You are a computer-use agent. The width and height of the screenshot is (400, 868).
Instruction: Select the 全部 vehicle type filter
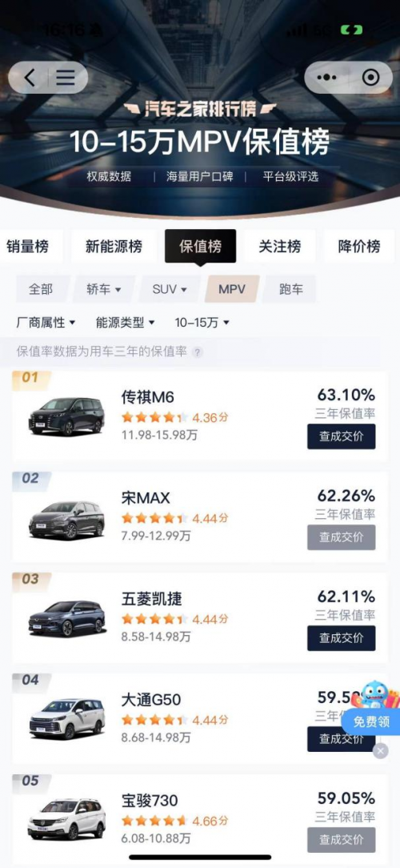(41, 289)
